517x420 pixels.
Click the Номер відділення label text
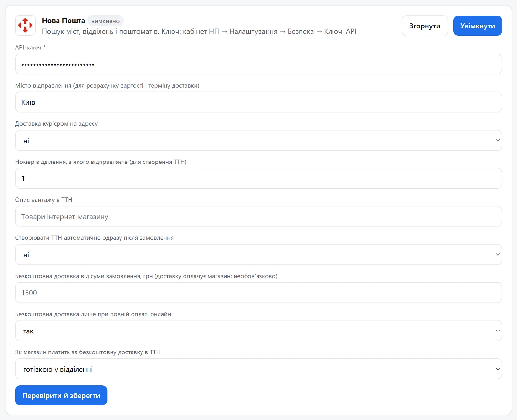coord(101,162)
